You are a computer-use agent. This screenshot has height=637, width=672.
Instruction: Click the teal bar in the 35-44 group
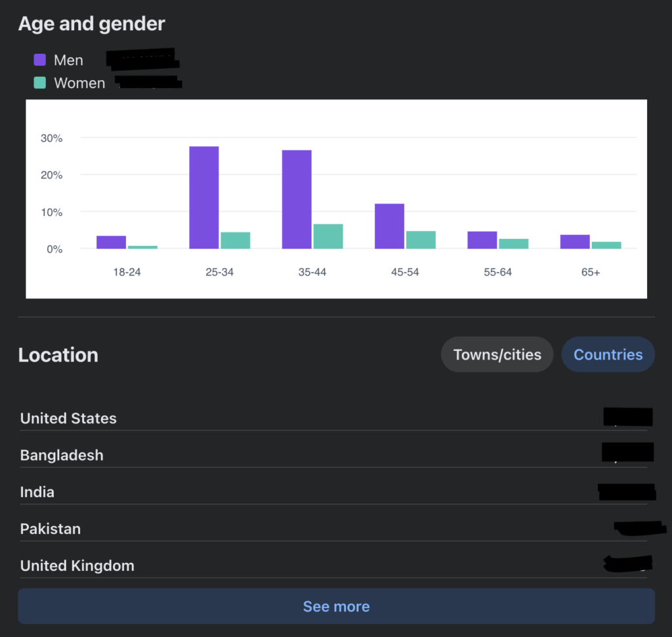tap(327, 236)
